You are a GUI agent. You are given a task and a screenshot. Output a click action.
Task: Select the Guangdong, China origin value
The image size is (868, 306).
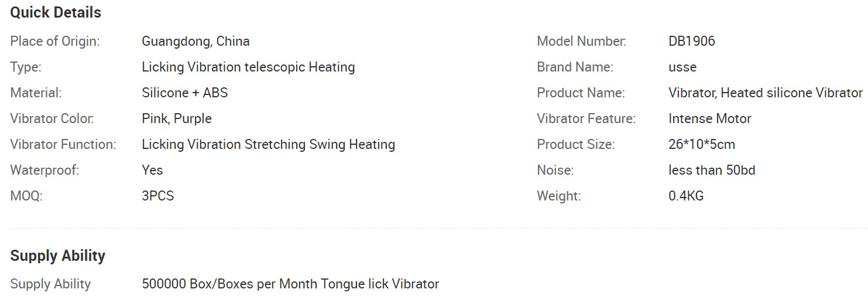(x=195, y=42)
